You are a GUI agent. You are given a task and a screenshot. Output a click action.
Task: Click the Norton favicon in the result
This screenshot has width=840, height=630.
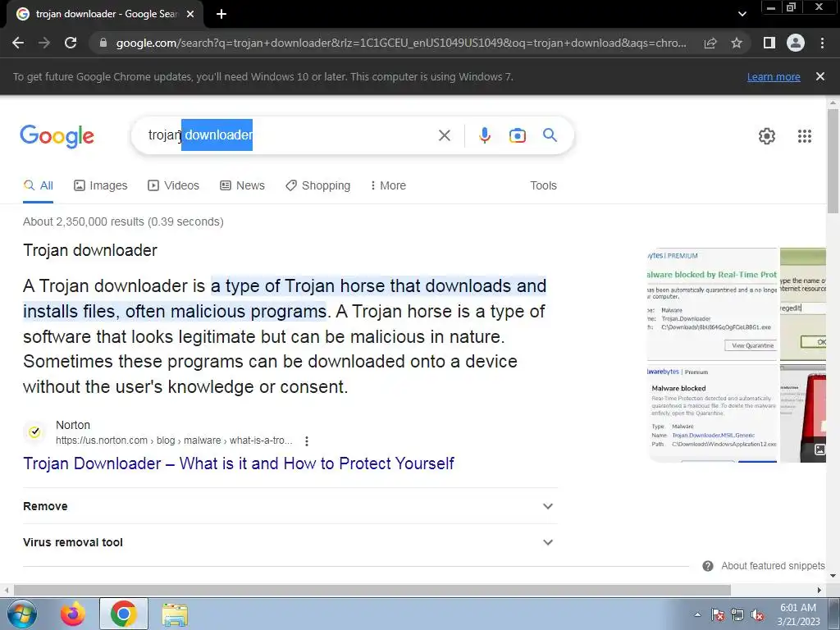pyautogui.click(x=34, y=431)
